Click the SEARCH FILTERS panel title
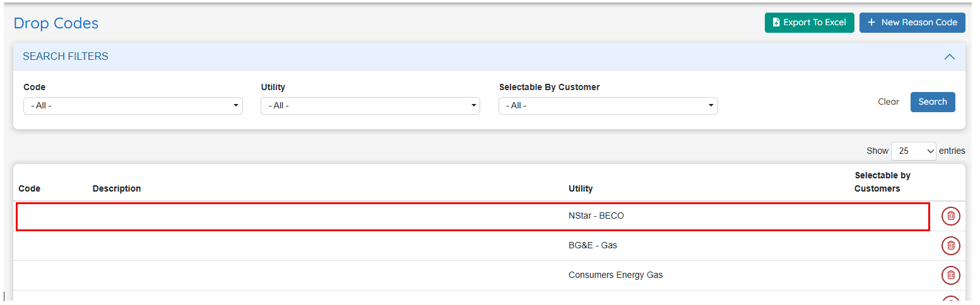The width and height of the screenshot is (980, 305). (66, 57)
